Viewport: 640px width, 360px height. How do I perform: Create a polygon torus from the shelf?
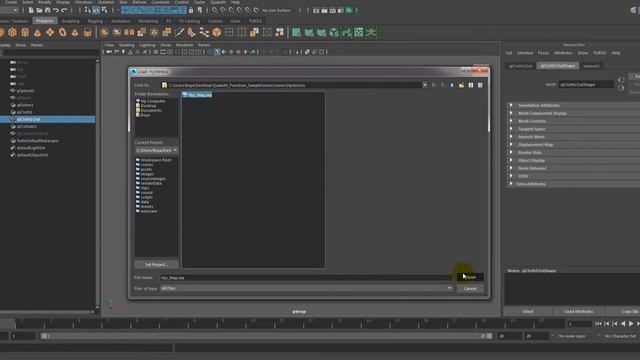tap(62, 32)
